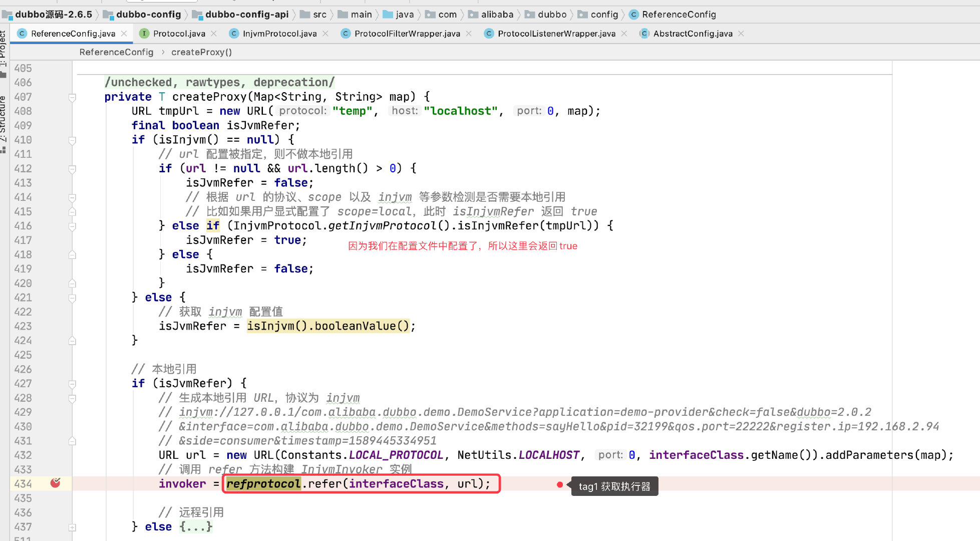Close the AbstractConfig.java tab

(741, 34)
